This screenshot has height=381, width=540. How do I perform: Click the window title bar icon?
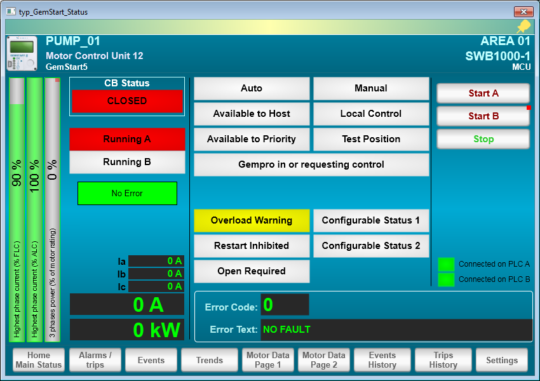click(x=11, y=12)
